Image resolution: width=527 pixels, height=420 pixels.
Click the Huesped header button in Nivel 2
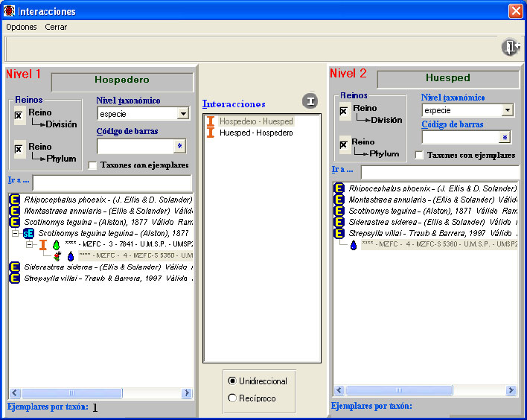point(448,80)
